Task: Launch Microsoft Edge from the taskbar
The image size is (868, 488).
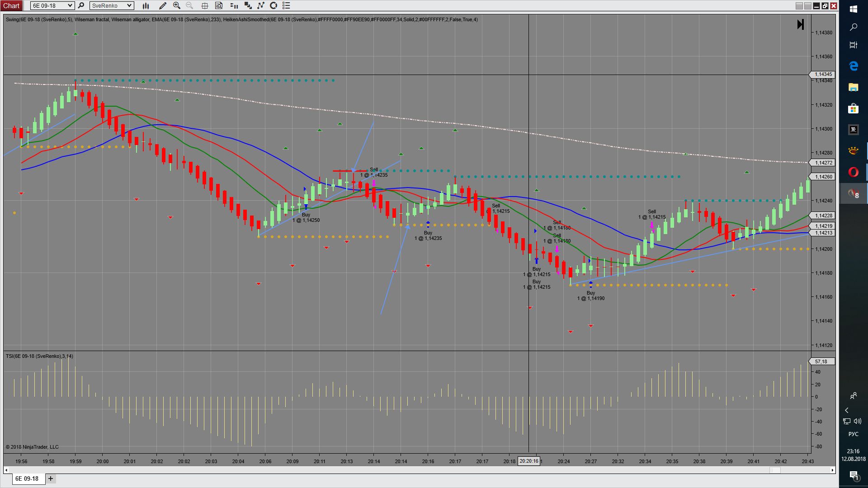Action: (x=854, y=66)
